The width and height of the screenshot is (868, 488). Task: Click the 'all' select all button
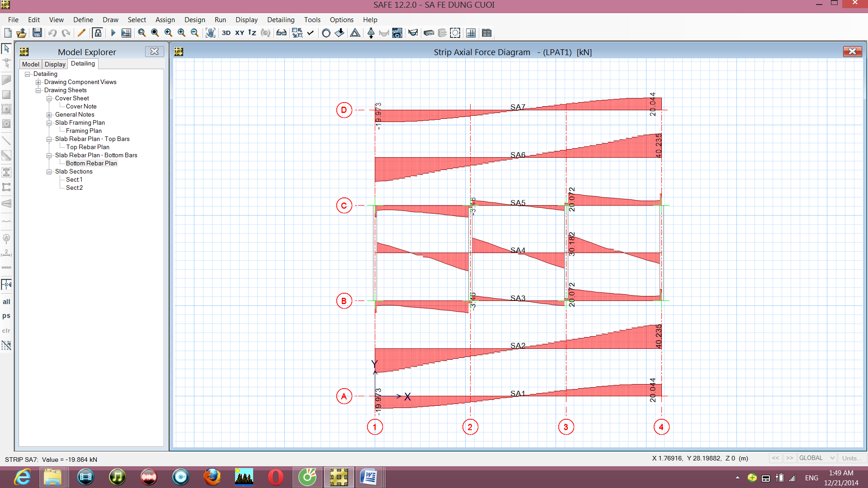pyautogui.click(x=6, y=302)
